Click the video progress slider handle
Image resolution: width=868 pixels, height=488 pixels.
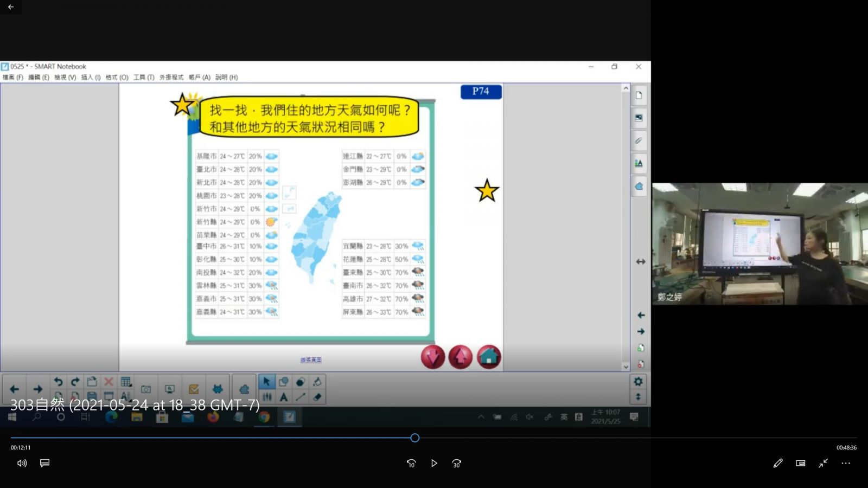(415, 438)
